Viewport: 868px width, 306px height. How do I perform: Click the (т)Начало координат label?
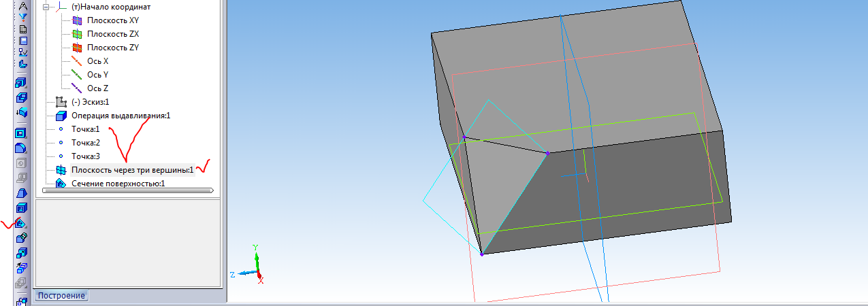[111, 7]
